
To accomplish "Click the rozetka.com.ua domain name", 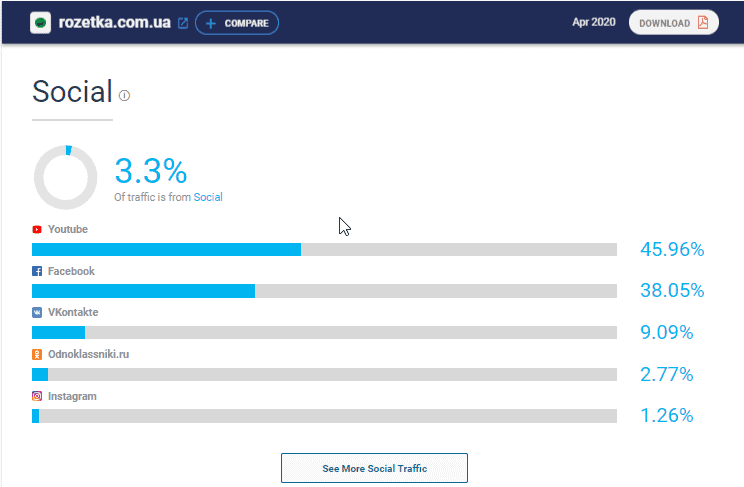I will [115, 22].
